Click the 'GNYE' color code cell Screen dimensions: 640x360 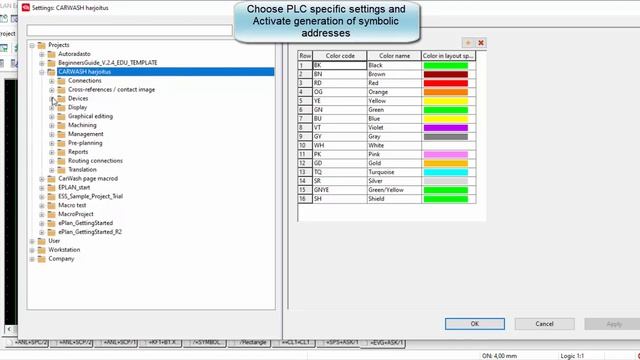pyautogui.click(x=340, y=190)
